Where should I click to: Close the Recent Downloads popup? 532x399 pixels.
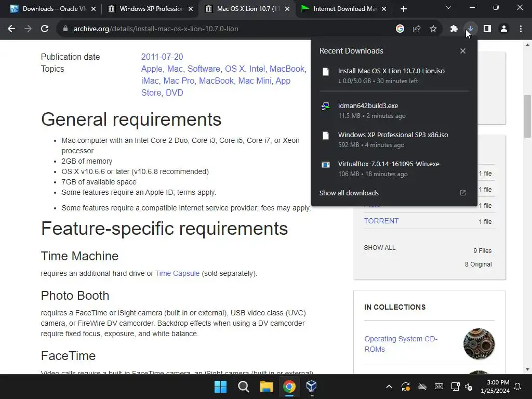click(463, 51)
